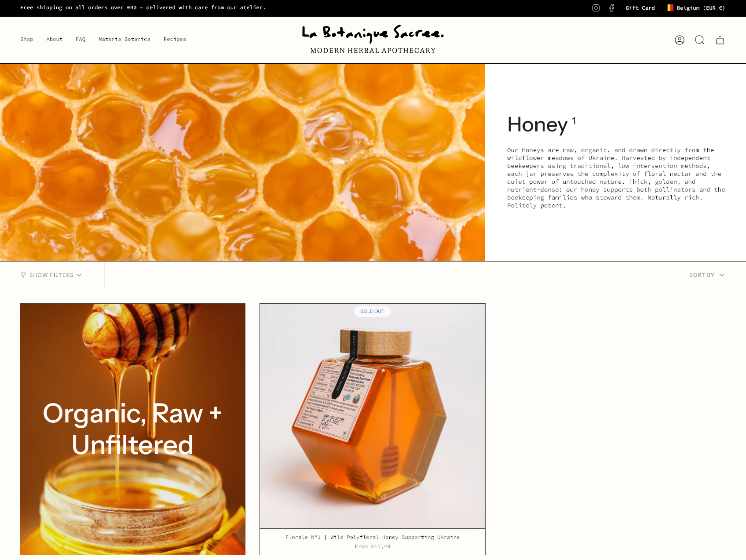Click the Organic, Raw + Unfiltered promo tile
746x560 pixels.
pos(132,429)
